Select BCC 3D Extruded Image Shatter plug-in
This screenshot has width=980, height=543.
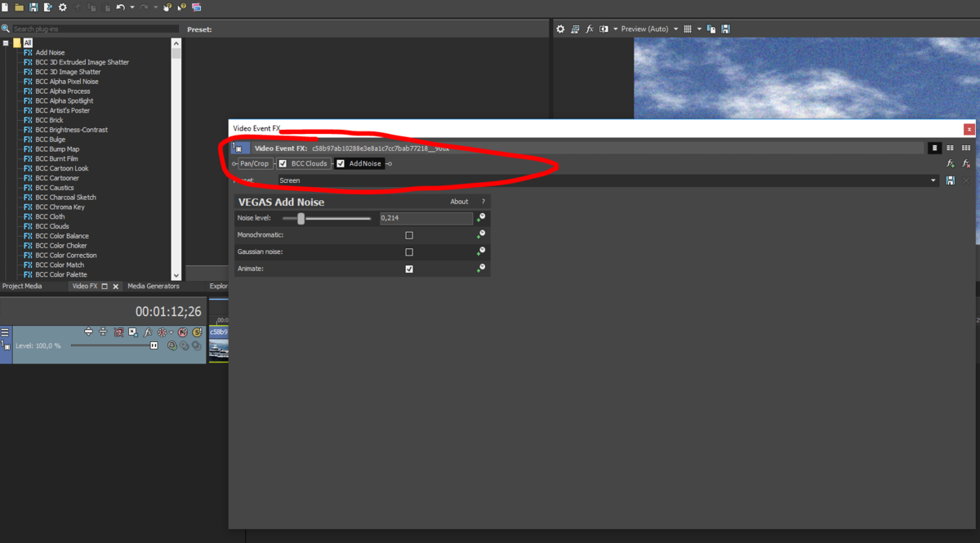tap(82, 62)
